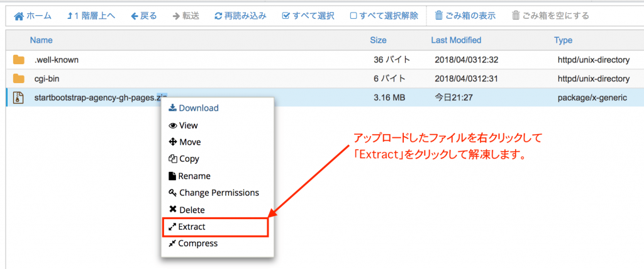This screenshot has width=644, height=269.
Task: Choose Download from the context menu
Action: click(198, 108)
